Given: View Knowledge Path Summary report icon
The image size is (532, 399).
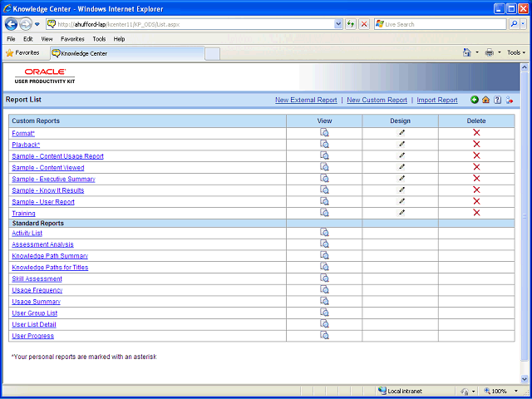Looking at the screenshot, I should (324, 255).
